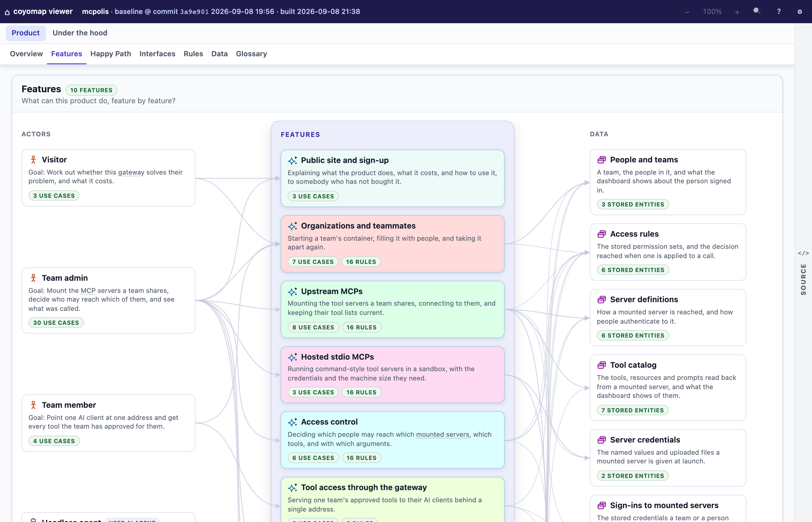812x522 pixels.
Task: Click the Team member person icon
Action: (x=33, y=405)
